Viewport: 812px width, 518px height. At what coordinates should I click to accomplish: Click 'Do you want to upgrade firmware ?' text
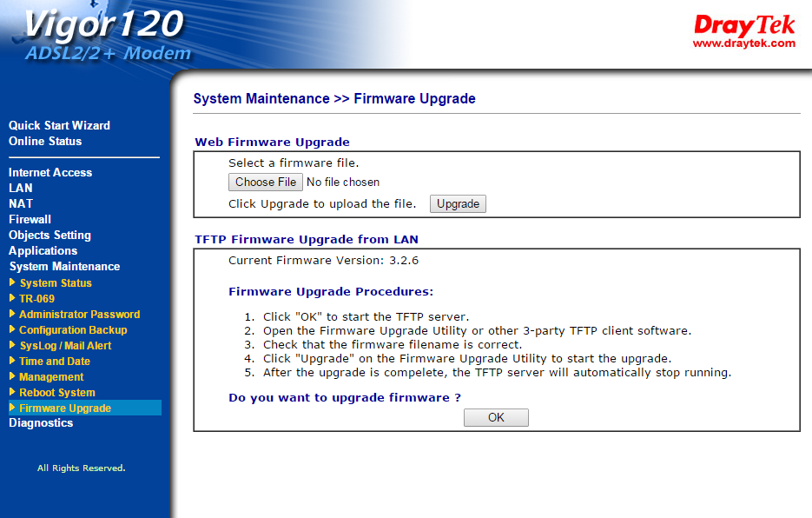(x=345, y=398)
